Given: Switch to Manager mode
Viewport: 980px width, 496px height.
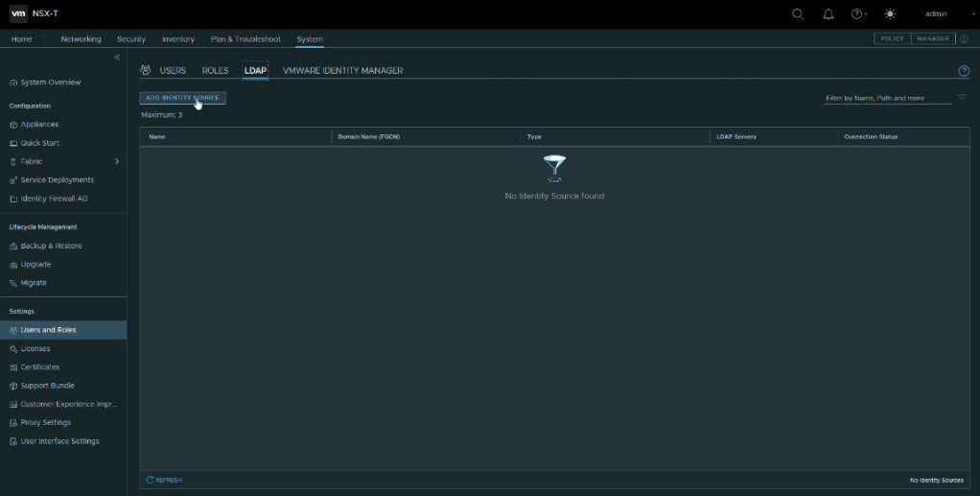Looking at the screenshot, I should click(x=932, y=38).
